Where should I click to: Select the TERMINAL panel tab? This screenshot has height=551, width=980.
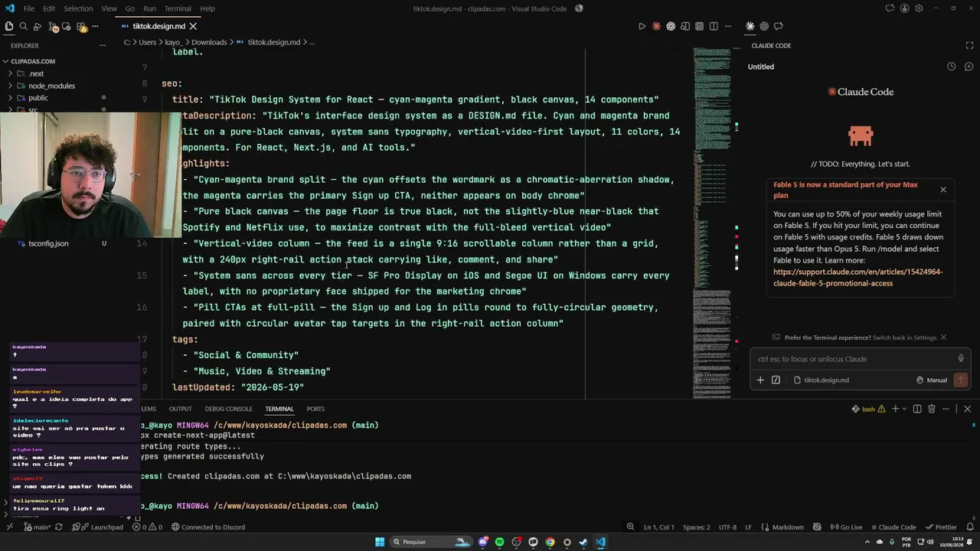tap(279, 409)
